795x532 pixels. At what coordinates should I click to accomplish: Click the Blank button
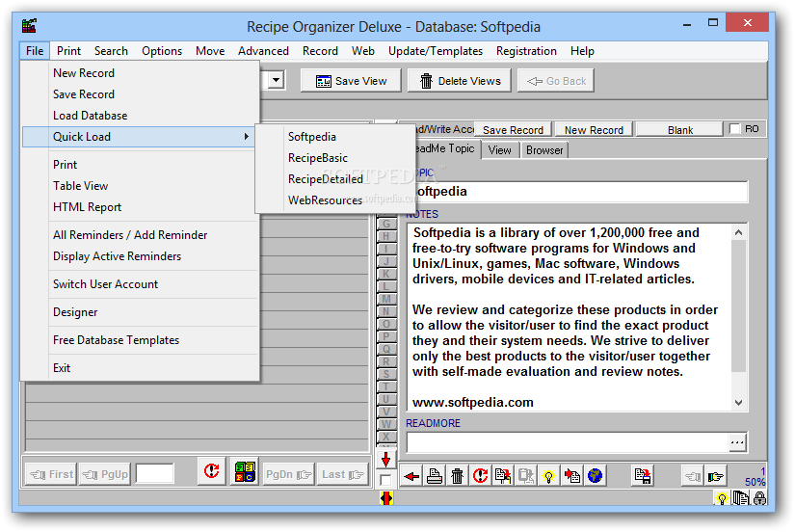pos(679,130)
